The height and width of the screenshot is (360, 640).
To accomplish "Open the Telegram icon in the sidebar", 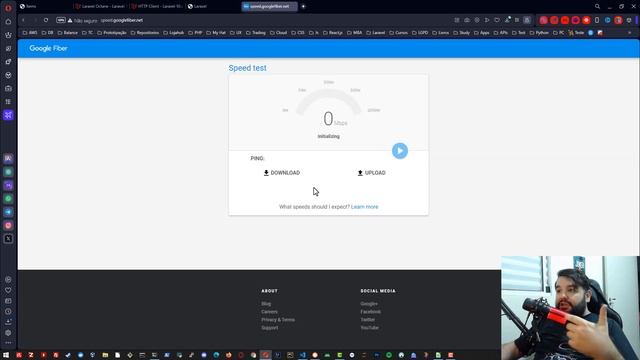I will (8, 212).
